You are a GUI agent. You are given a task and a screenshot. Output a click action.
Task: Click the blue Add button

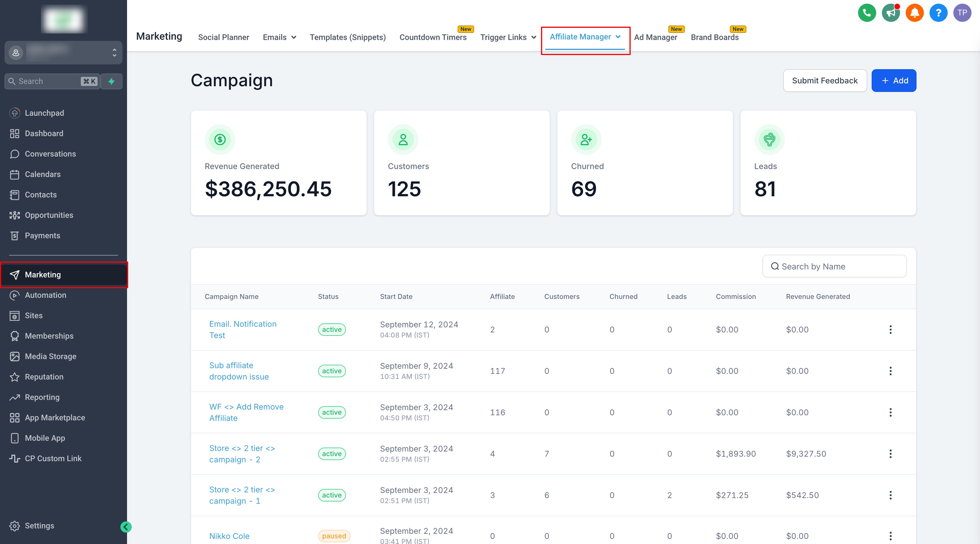coord(894,81)
